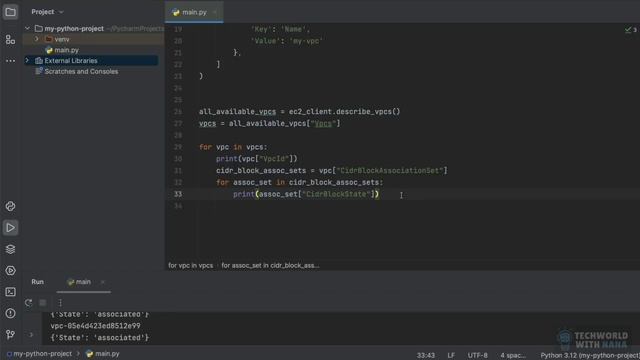Close the main.py editor tab
The image size is (640, 360).
(x=215, y=12)
